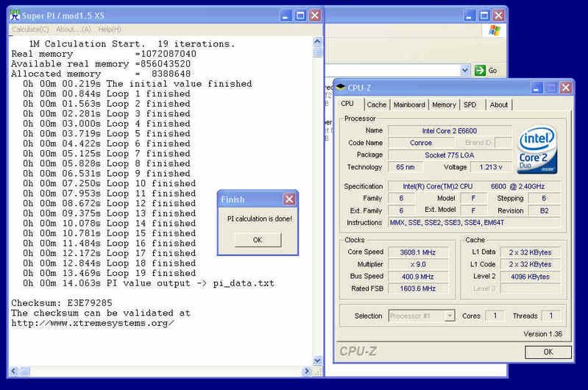Click the 'Loop 1 finished' line
This screenshot has width=588, height=390.
[107, 93]
